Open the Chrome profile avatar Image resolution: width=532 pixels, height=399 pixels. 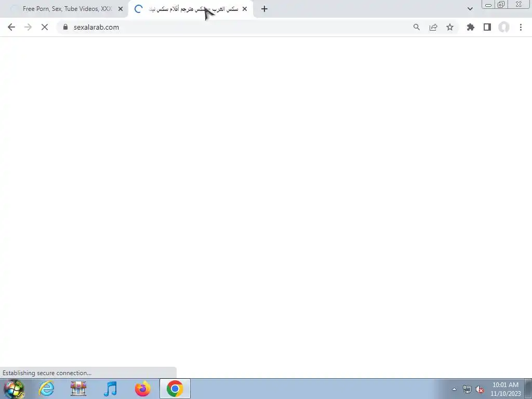tap(504, 27)
